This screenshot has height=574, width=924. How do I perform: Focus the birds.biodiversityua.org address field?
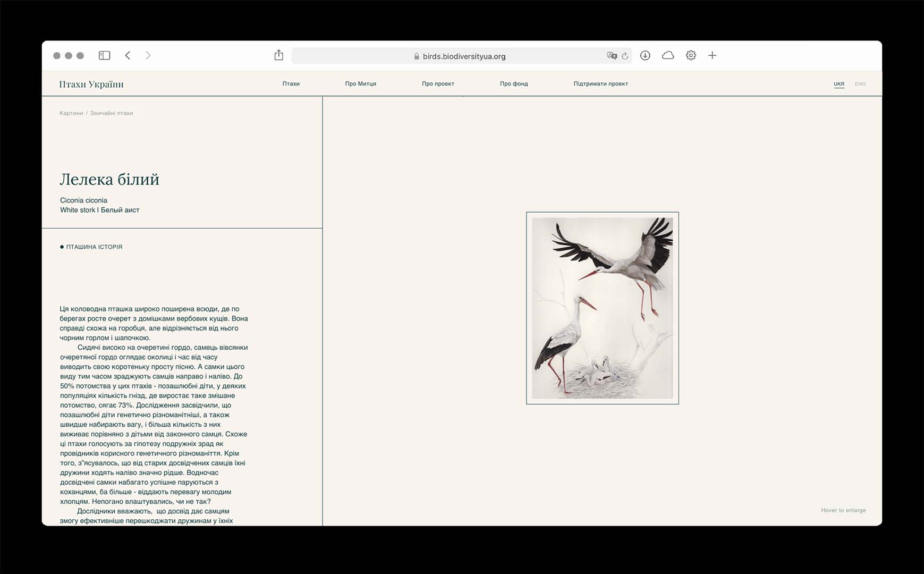(462, 56)
